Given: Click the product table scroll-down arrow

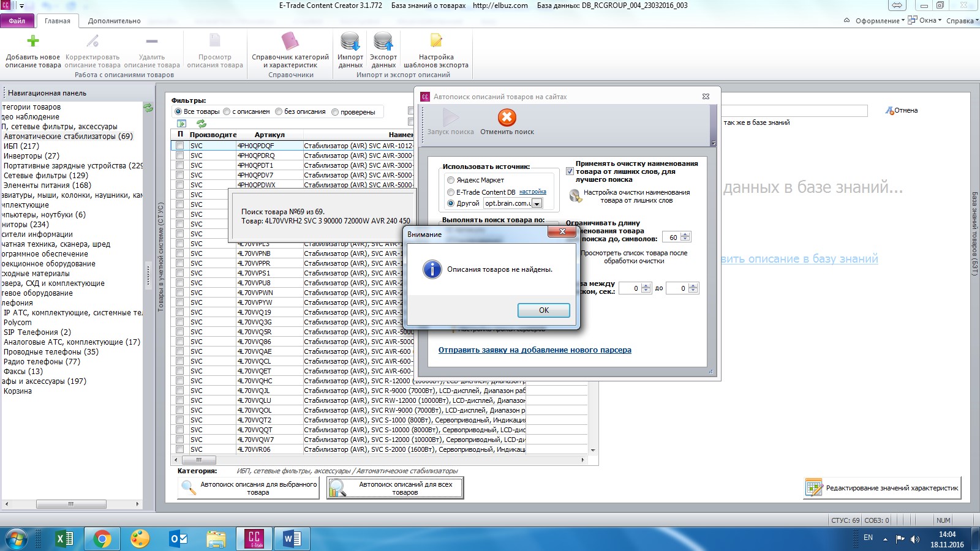Looking at the screenshot, I should [x=592, y=450].
